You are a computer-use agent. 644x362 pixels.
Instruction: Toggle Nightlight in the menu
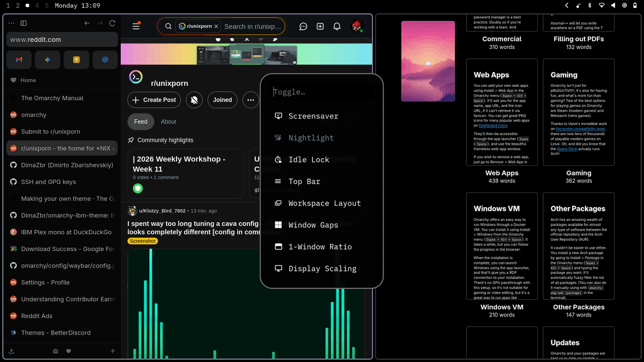321,138
